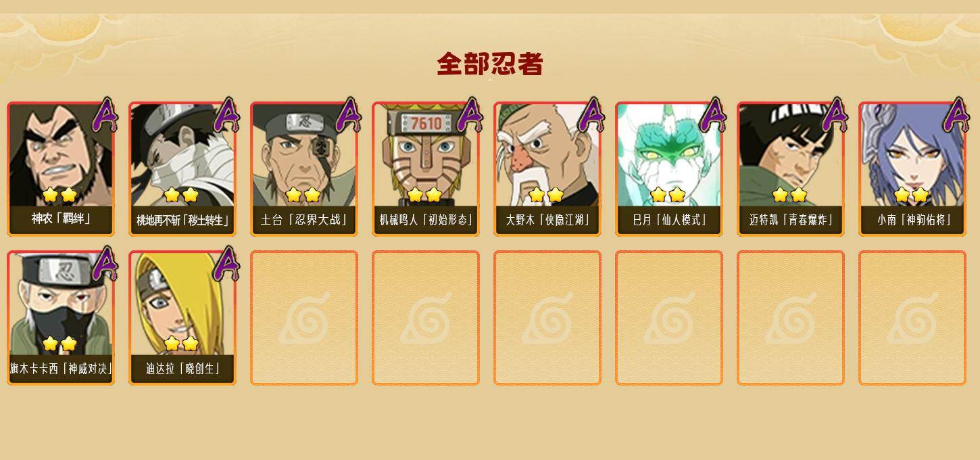Open the 桃地再不斩「秽土转生」card
Viewport: 980px width, 460px height.
(x=182, y=169)
